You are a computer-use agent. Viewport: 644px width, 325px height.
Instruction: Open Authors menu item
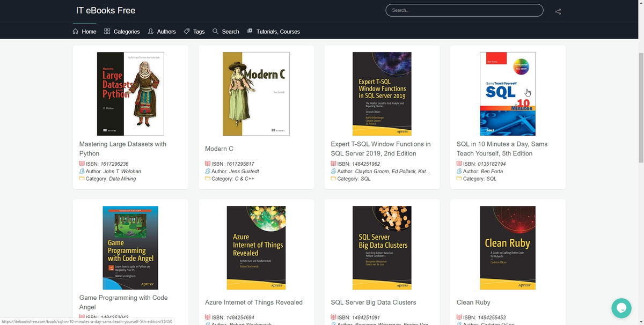[x=162, y=31]
